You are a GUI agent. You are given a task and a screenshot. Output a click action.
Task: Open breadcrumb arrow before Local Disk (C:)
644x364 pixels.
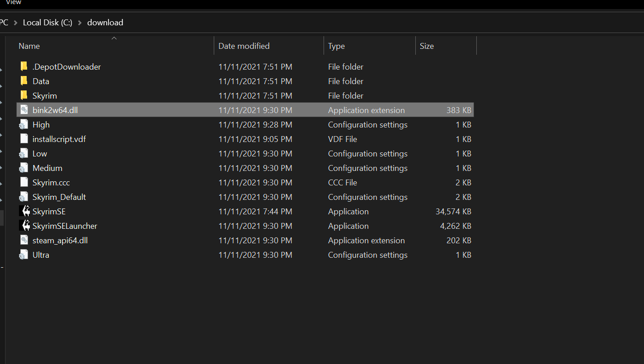(x=16, y=23)
